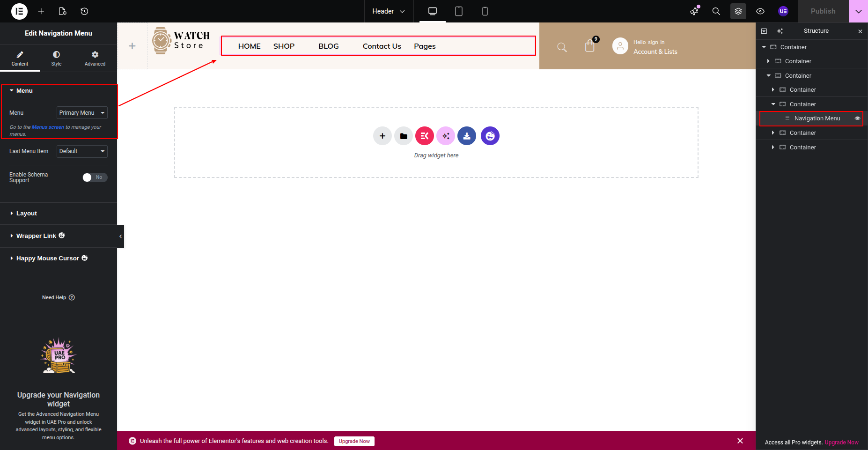
Task: Select Navigation Menu in Structure tree
Action: point(817,118)
